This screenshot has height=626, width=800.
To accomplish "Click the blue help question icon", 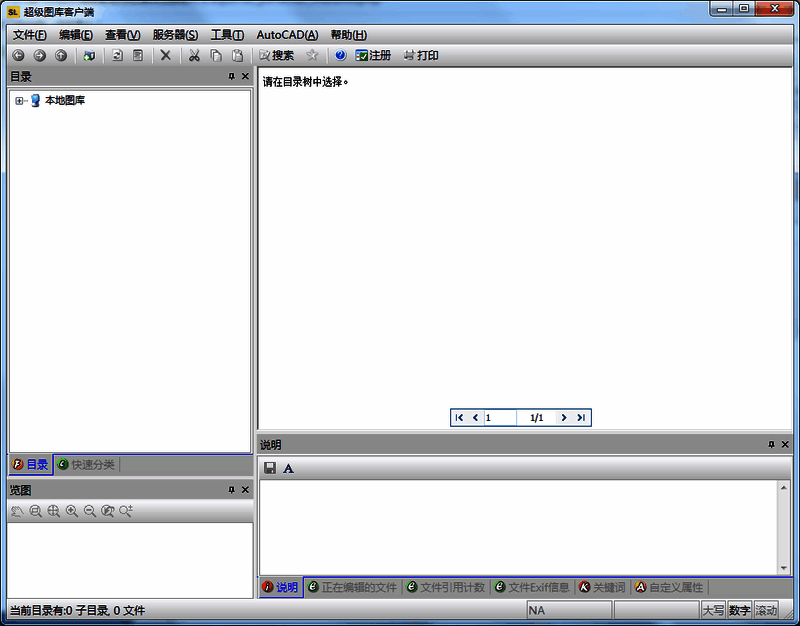I will click(340, 55).
